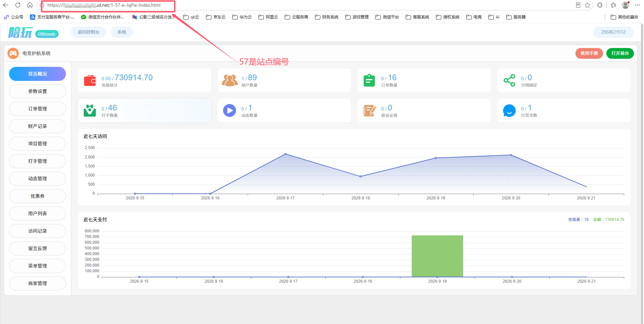The height and width of the screenshot is (324, 644).
Task: Select 首页概况 in the sidebar
Action: (37, 74)
